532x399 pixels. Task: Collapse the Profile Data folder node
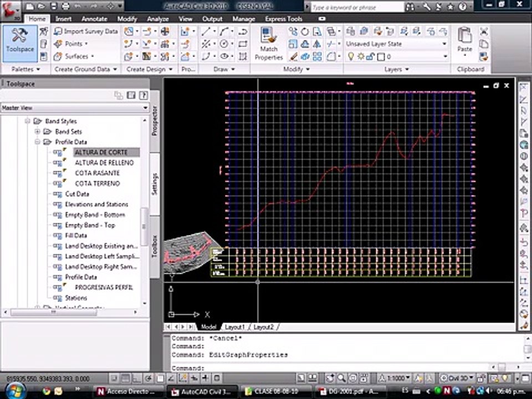pyautogui.click(x=37, y=142)
